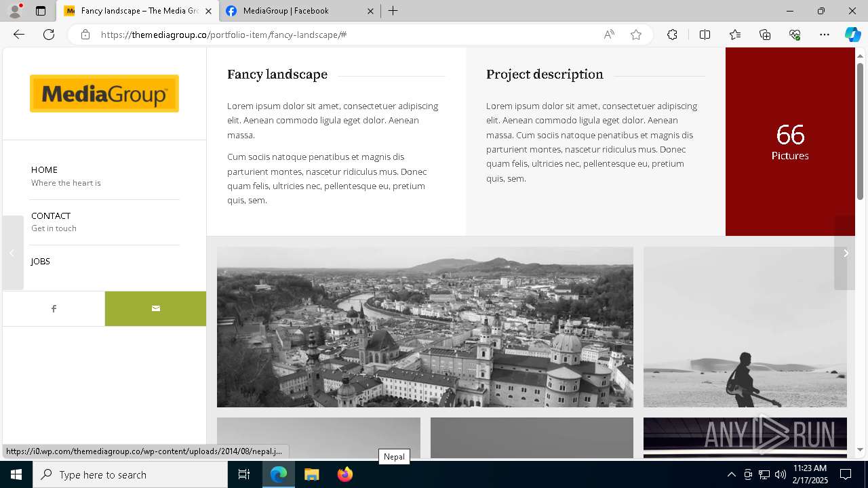This screenshot has height=488, width=868.
Task: Open Browser essentials heart icon
Action: coord(795,35)
